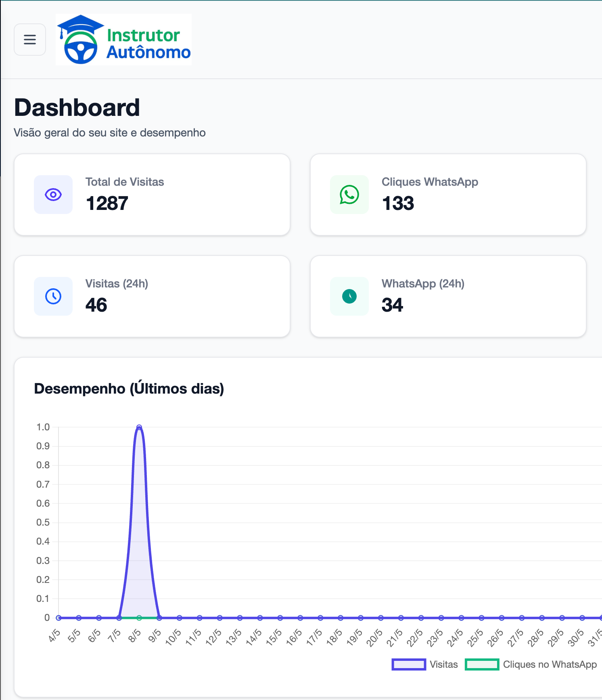
Task: Click the Dashboard page heading
Action: [x=77, y=108]
